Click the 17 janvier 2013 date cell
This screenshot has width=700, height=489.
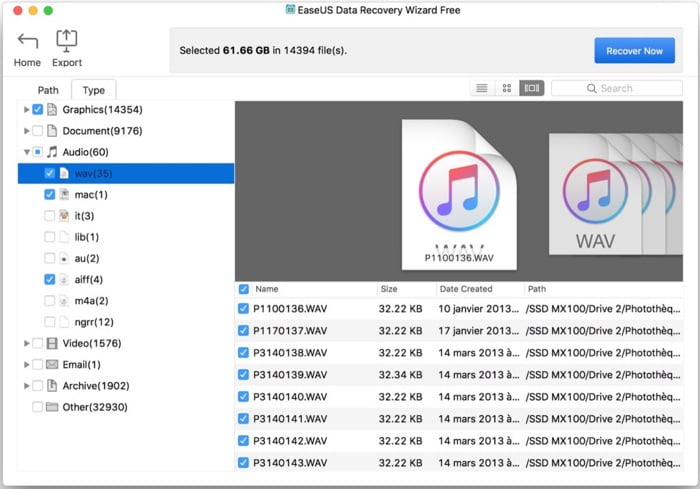point(479,331)
